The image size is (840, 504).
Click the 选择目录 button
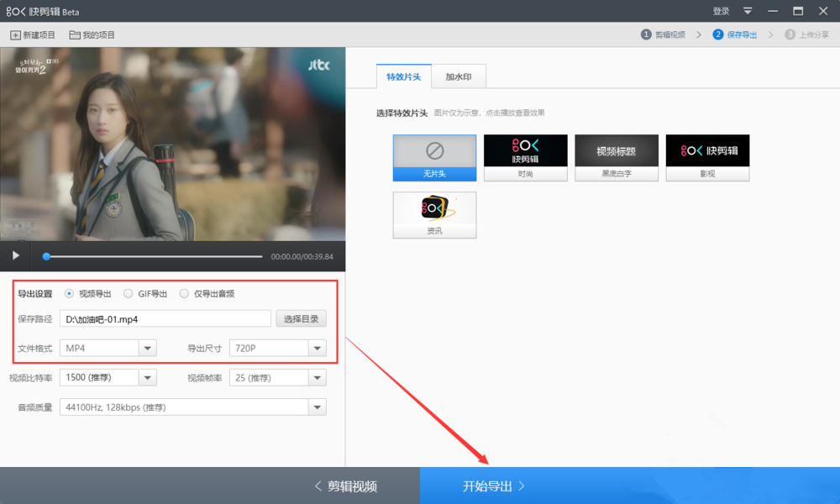tap(301, 318)
